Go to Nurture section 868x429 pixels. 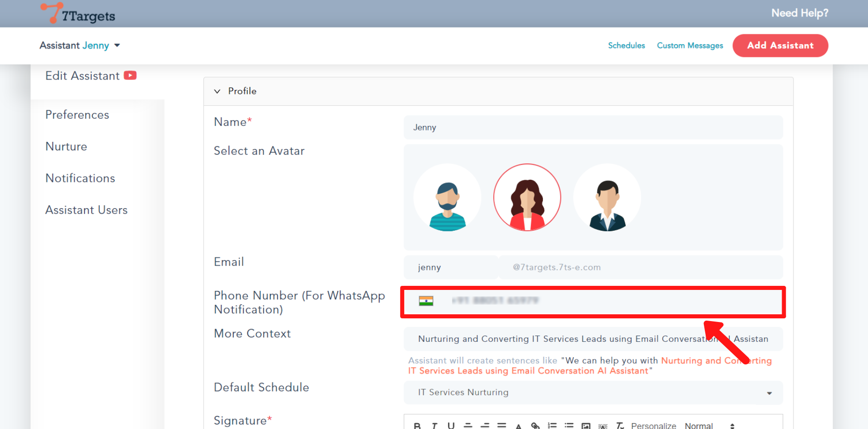[66, 146]
